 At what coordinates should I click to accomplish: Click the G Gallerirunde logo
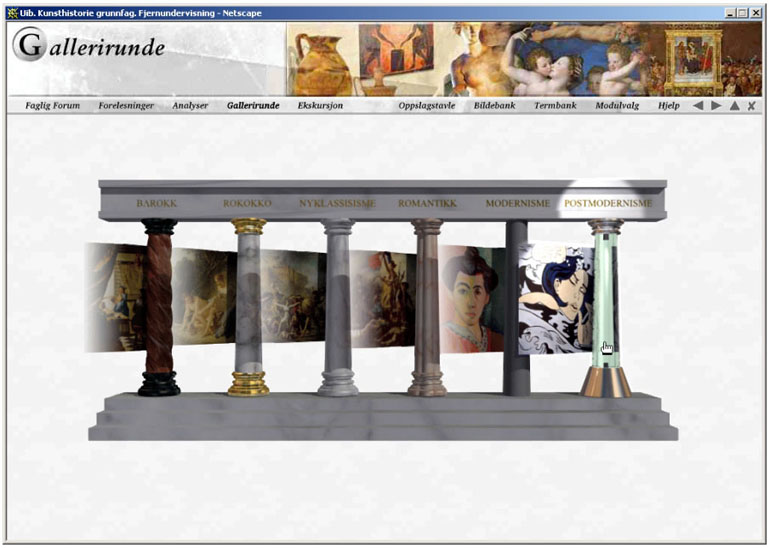click(30, 45)
